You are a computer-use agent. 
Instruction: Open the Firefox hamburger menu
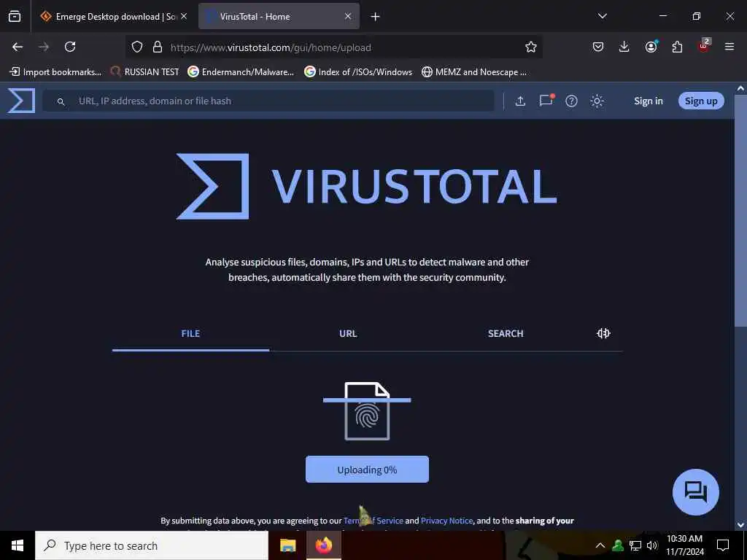729,47
